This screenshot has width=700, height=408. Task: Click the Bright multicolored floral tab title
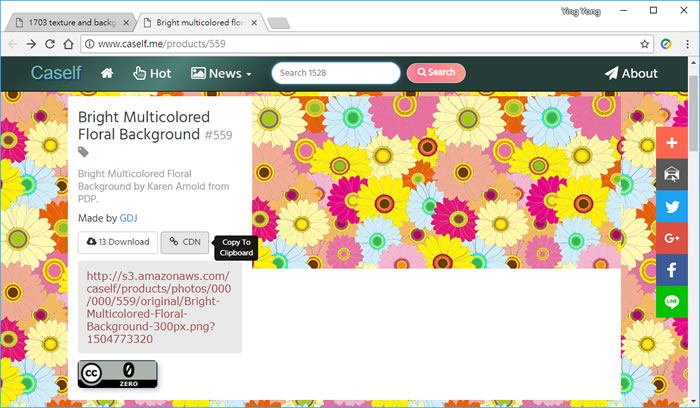click(200, 22)
